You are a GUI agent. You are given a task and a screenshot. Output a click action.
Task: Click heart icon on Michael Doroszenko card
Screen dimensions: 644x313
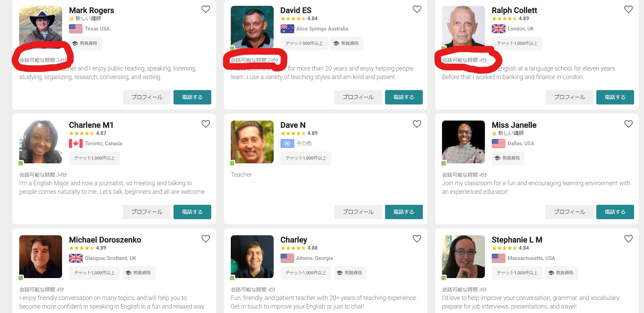205,239
